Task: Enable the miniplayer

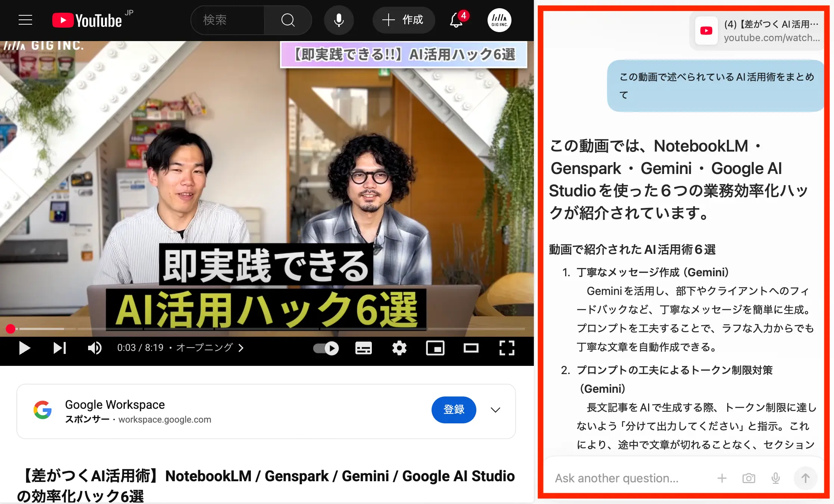Action: [435, 348]
